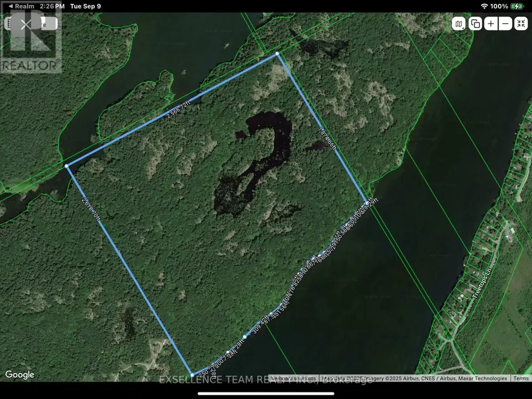Select the west corner boundary point
The height and width of the screenshot is (399, 532).
pyautogui.click(x=67, y=166)
